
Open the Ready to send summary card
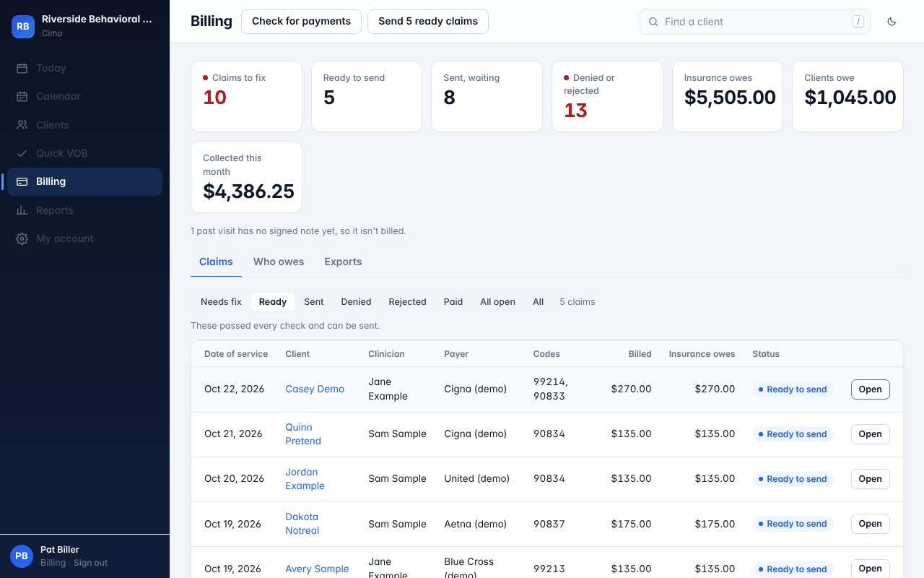[x=367, y=97]
